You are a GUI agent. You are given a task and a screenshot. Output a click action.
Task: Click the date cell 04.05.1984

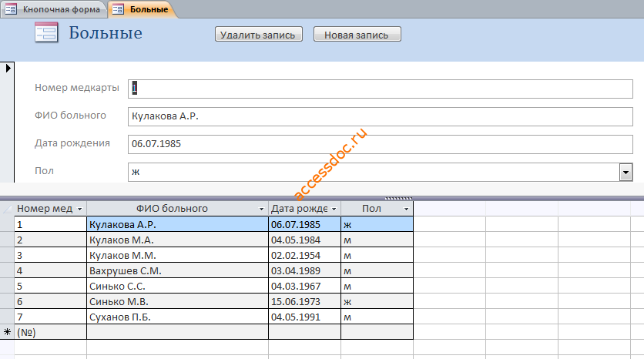tap(305, 240)
